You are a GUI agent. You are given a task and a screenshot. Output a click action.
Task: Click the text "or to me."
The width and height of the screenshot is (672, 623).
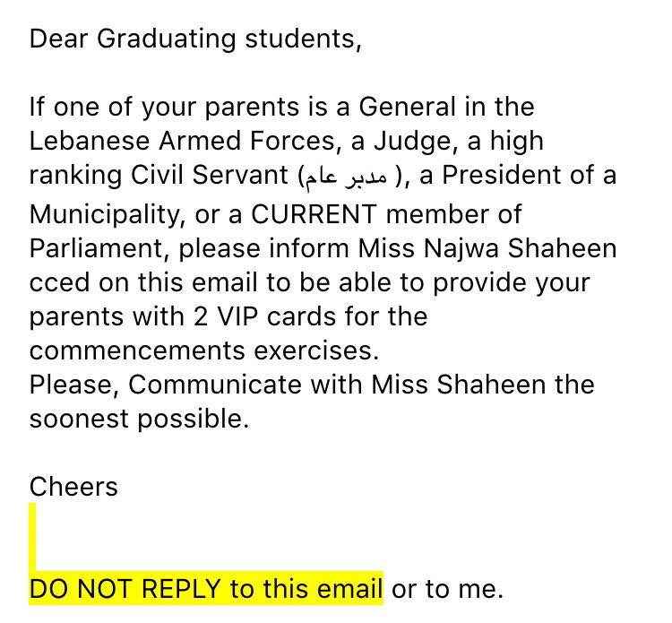(x=447, y=588)
